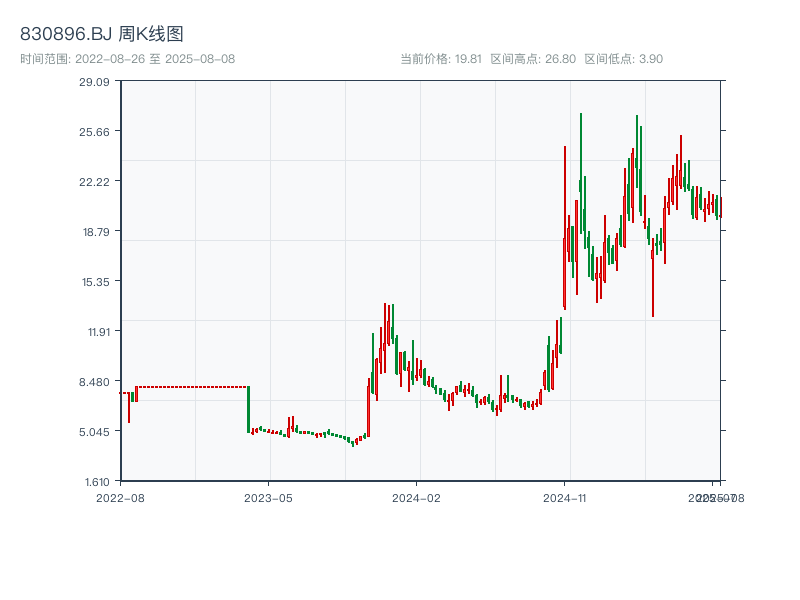Click y-axis label 1.610
Image resolution: width=800 pixels, height=600 pixels.
coord(97,482)
